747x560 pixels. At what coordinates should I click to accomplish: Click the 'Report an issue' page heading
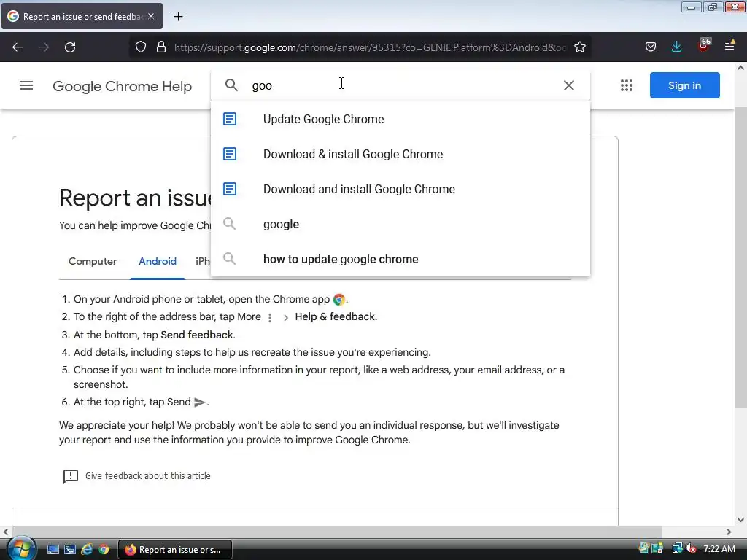pyautogui.click(x=135, y=198)
